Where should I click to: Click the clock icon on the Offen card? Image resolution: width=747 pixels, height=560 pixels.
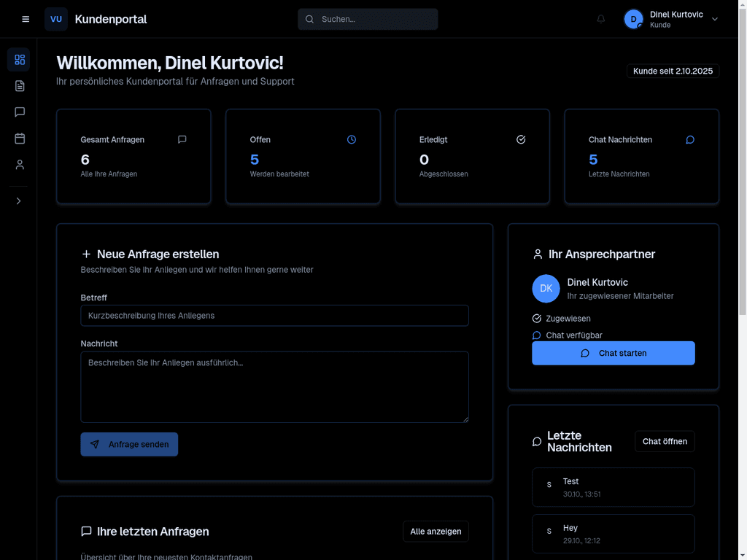[352, 139]
